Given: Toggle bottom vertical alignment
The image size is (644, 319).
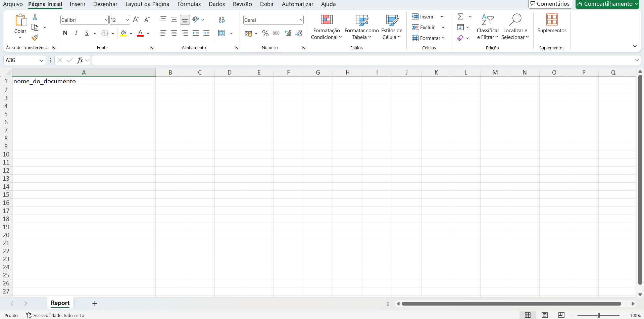Looking at the screenshot, I should coord(185,20).
